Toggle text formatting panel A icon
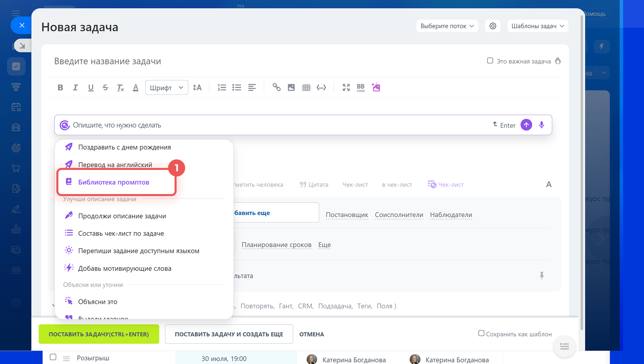Screen dimensions: 644x364 tap(549, 184)
